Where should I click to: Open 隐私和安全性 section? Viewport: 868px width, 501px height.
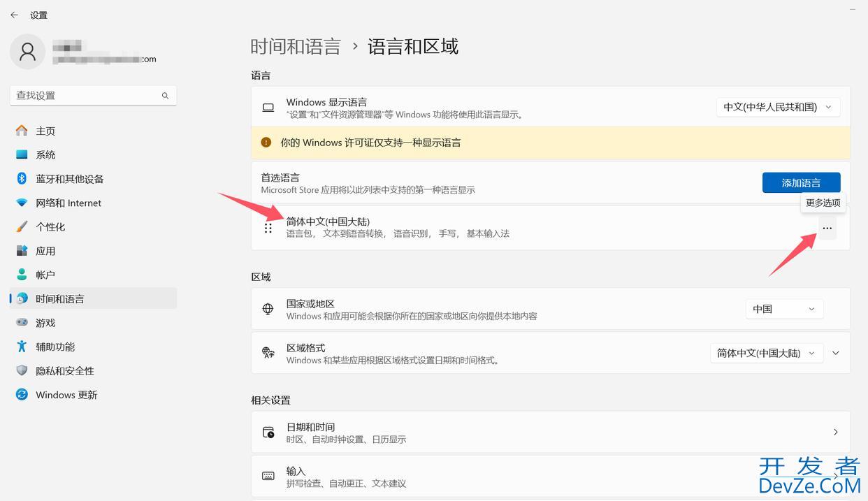[93, 370]
